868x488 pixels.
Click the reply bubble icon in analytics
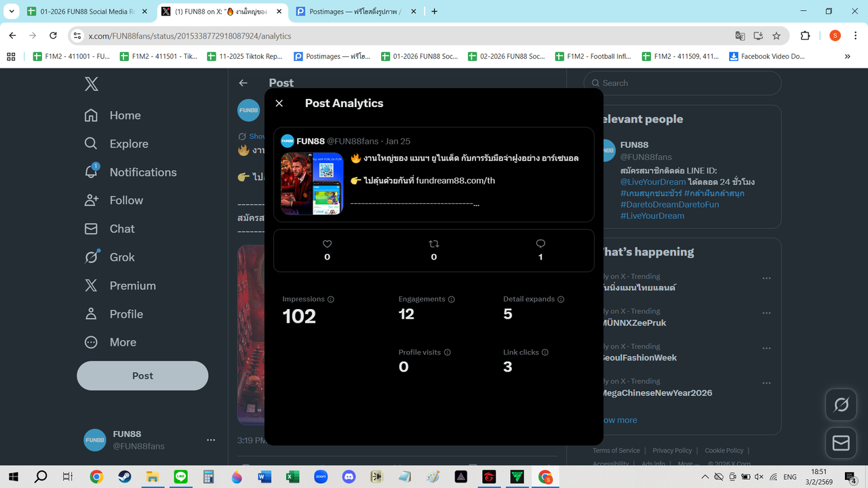(540, 244)
